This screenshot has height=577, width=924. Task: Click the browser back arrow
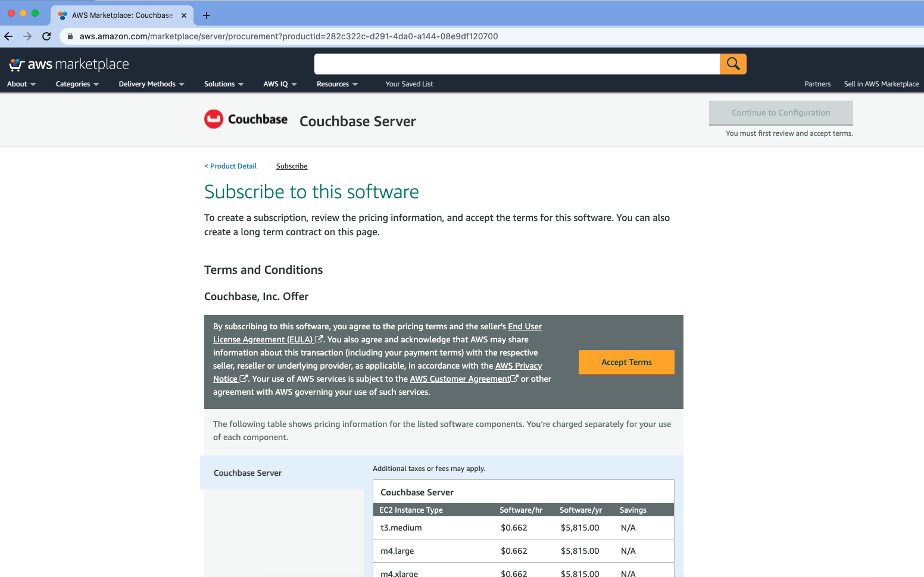click(8, 36)
